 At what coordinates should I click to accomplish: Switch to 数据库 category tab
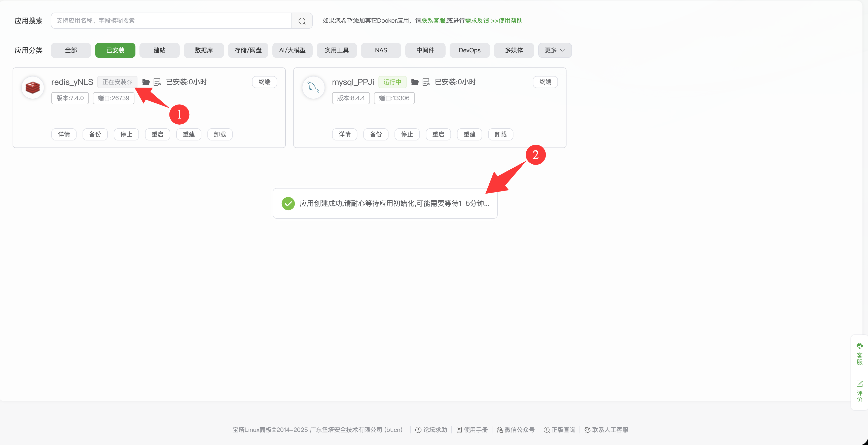pos(204,50)
